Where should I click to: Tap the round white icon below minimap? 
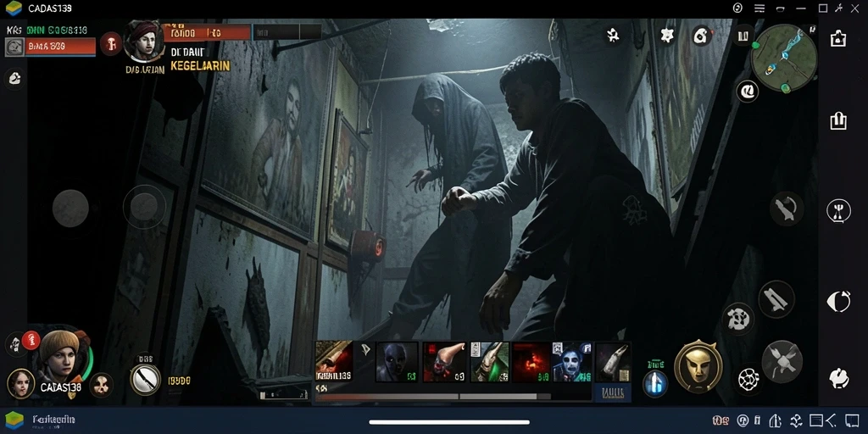tap(748, 91)
